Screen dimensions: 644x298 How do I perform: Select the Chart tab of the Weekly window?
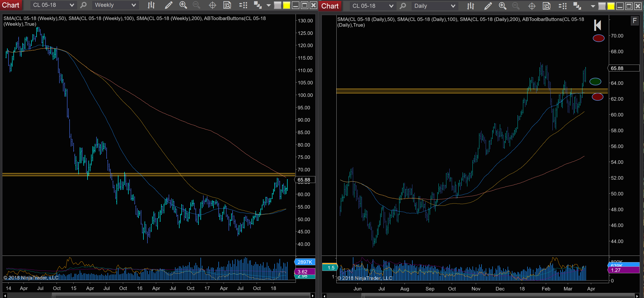pyautogui.click(x=11, y=5)
